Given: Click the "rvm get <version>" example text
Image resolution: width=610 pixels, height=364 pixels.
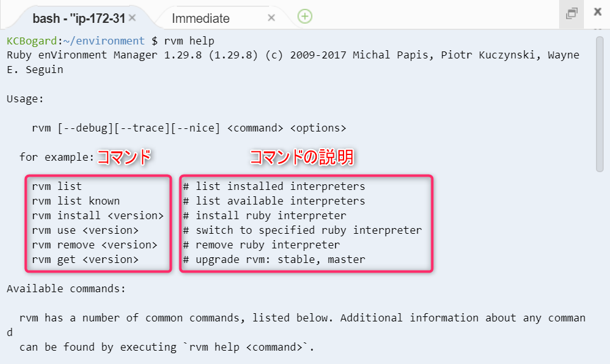Looking at the screenshot, I should tap(85, 259).
